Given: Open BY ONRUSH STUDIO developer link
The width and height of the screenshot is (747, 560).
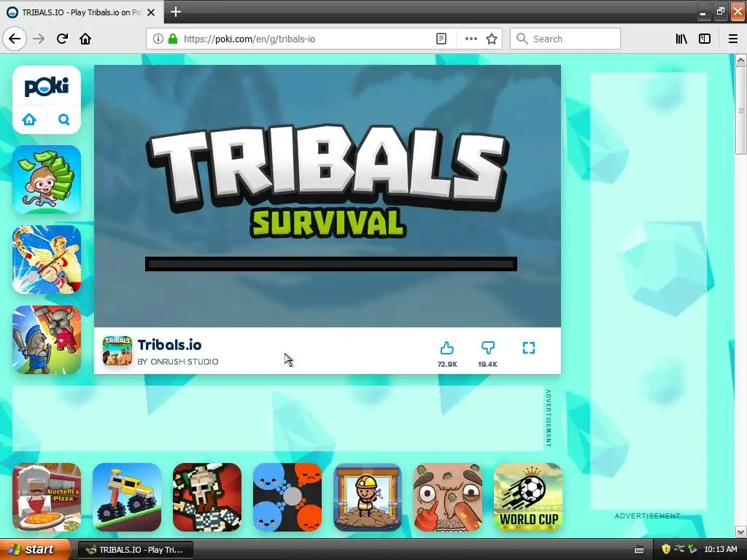Looking at the screenshot, I should click(178, 362).
